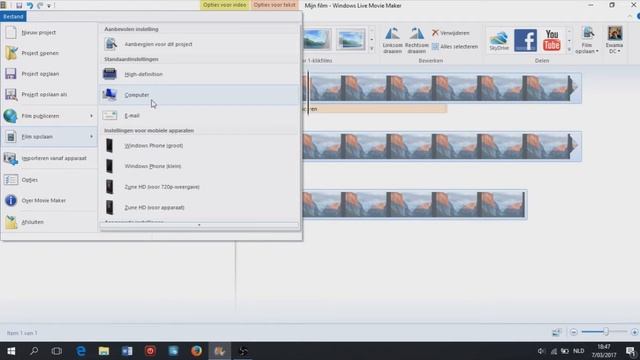The image size is (640, 360).
Task: Choose Computer save setting
Action: pyautogui.click(x=200, y=95)
